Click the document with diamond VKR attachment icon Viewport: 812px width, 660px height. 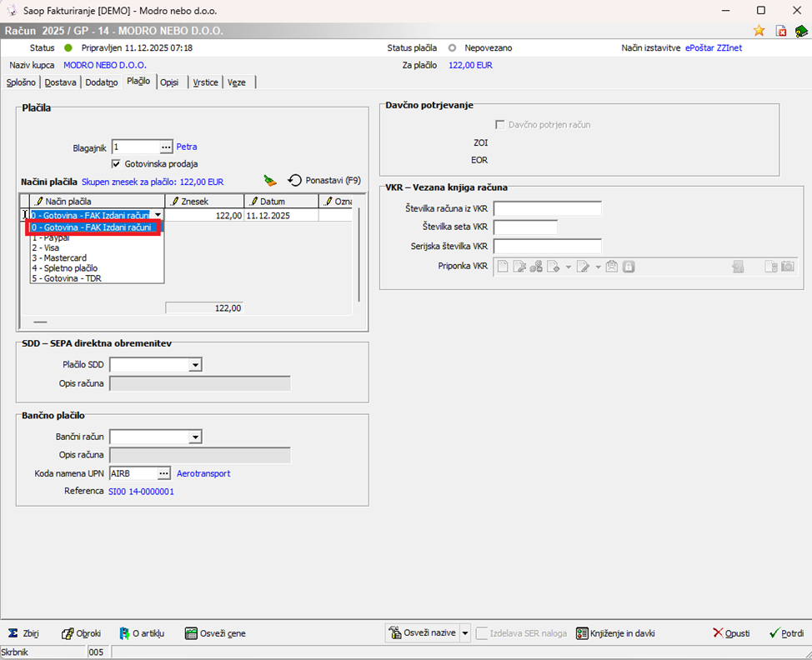(553, 266)
